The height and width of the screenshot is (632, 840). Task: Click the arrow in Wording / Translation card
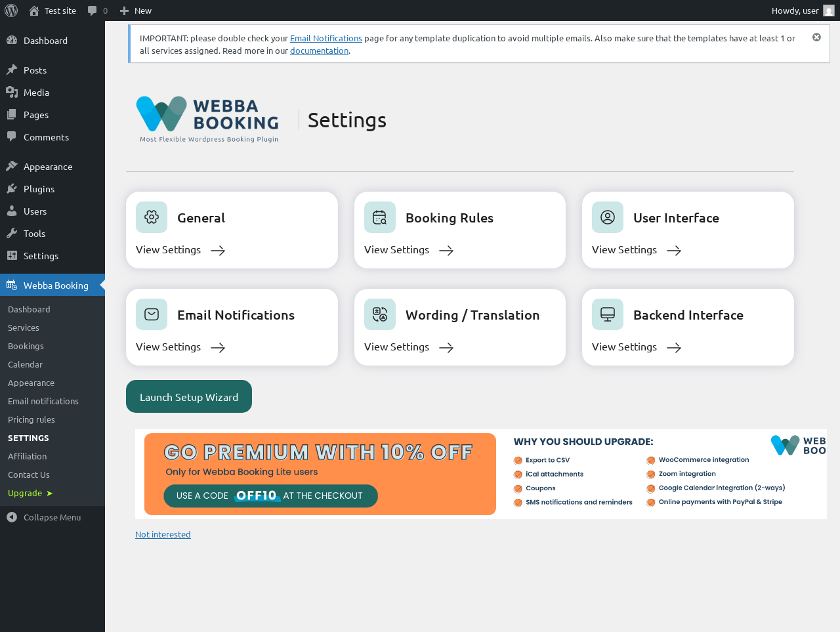point(446,348)
